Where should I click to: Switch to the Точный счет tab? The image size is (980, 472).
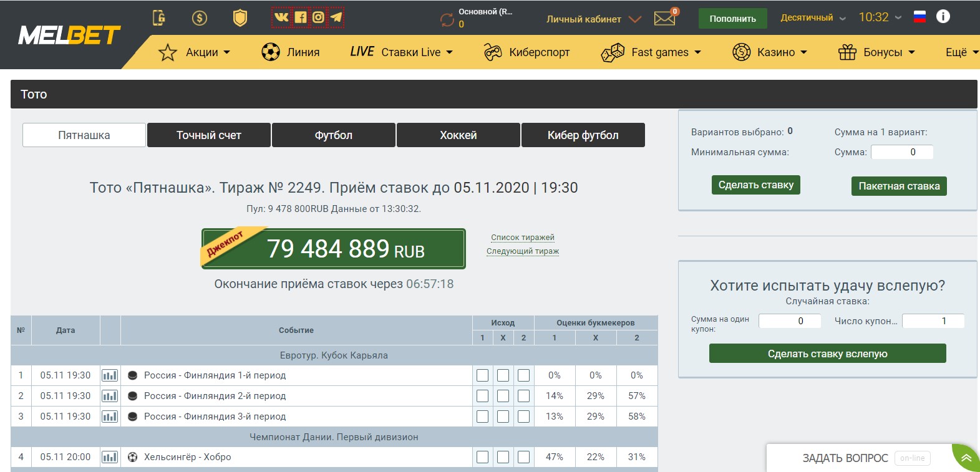[209, 135]
